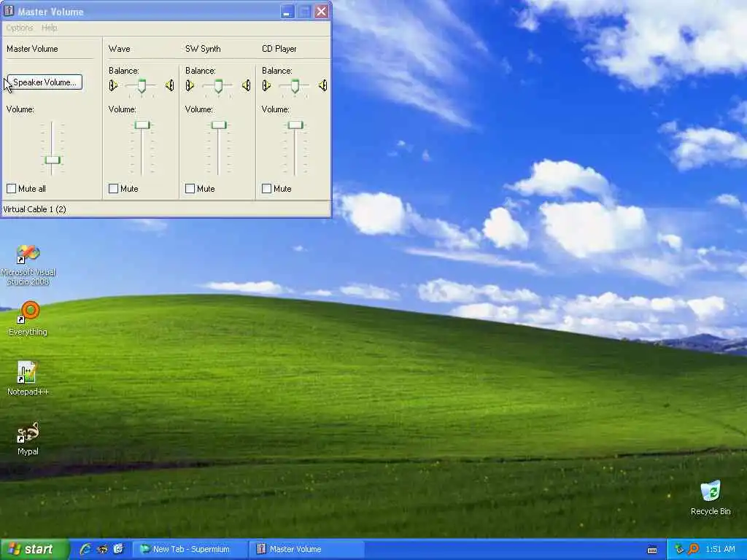This screenshot has height=560, width=747.
Task: Open the Start menu
Action: [34, 549]
